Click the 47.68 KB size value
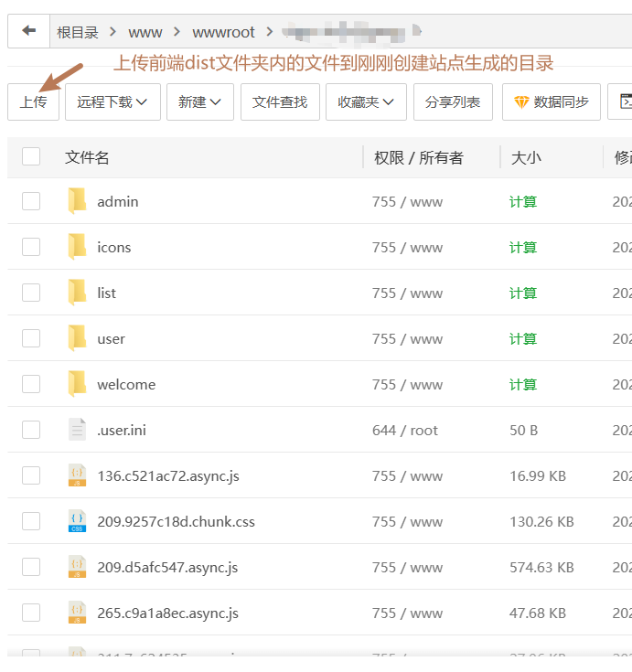632x672 pixels. click(x=538, y=613)
